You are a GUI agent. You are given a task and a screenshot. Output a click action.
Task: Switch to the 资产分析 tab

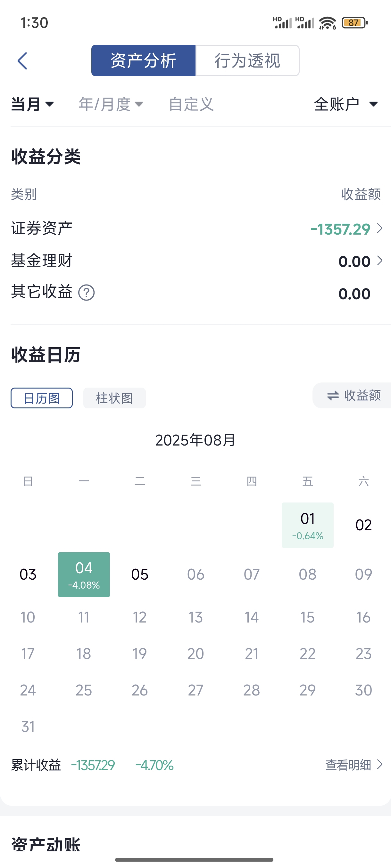pos(143,61)
